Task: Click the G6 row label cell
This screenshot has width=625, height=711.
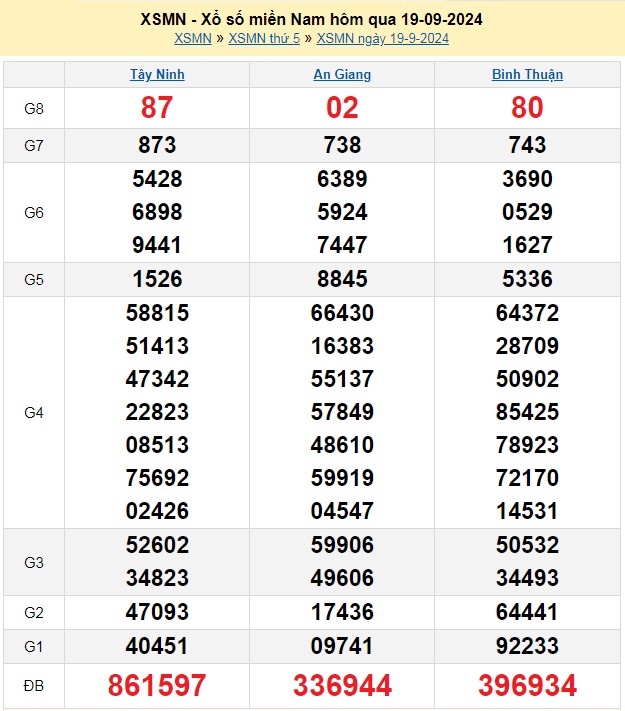Action: (34, 212)
